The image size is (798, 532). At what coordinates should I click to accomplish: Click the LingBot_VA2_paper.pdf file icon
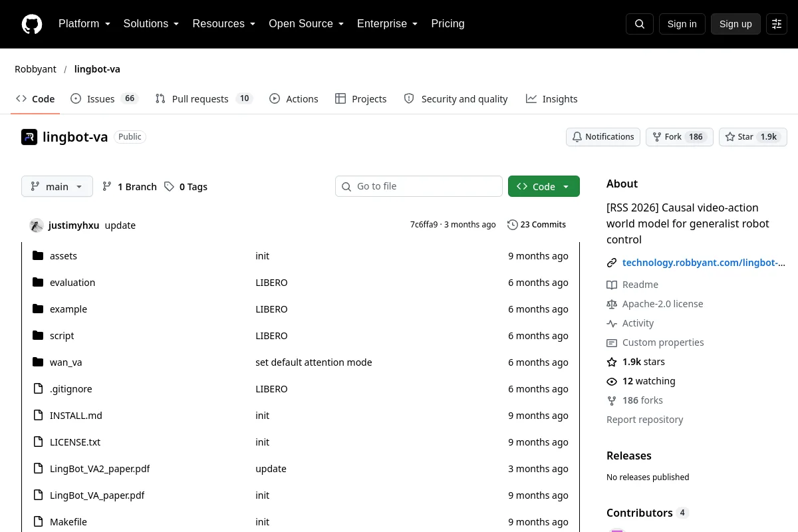click(38, 469)
